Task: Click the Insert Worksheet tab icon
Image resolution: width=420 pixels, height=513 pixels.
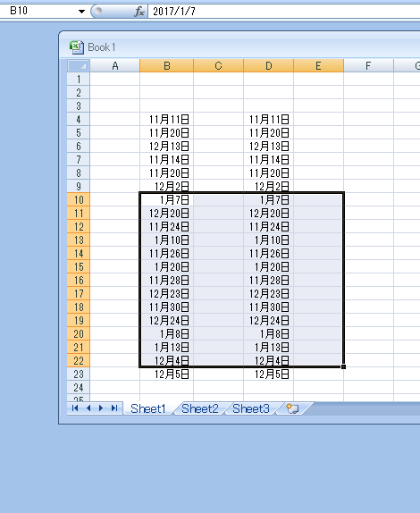Action: pos(292,408)
